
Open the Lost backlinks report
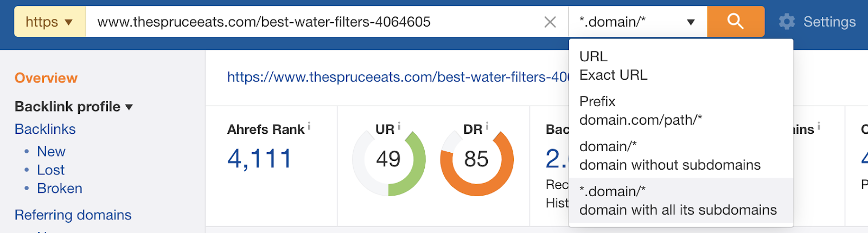[x=50, y=170]
